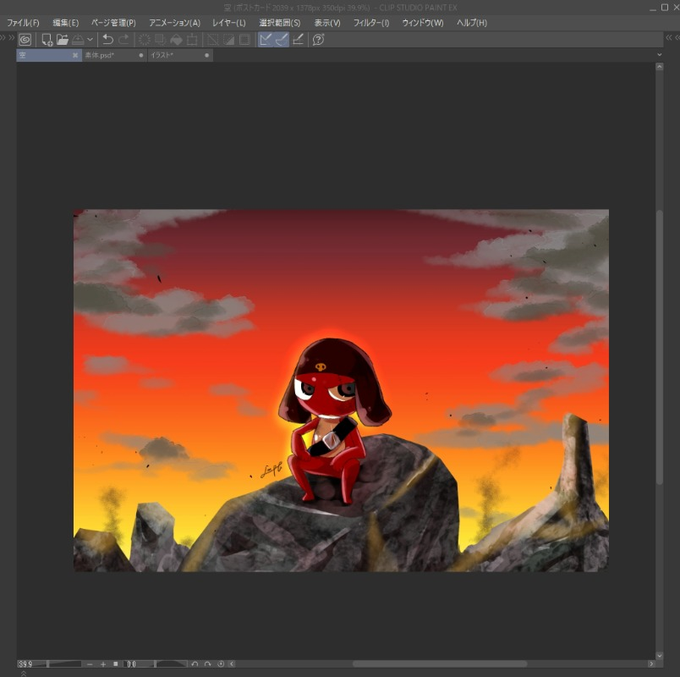
Task: Click the Redo arrow icon
Action: (124, 40)
